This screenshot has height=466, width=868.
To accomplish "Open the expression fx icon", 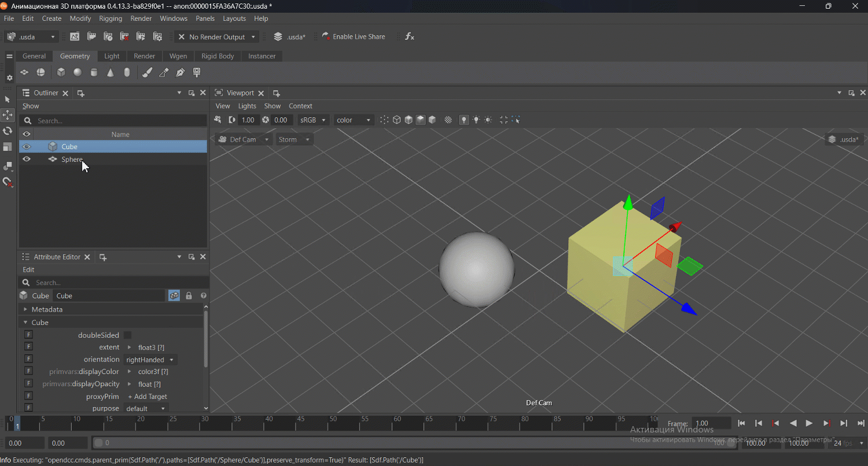I will tap(410, 36).
